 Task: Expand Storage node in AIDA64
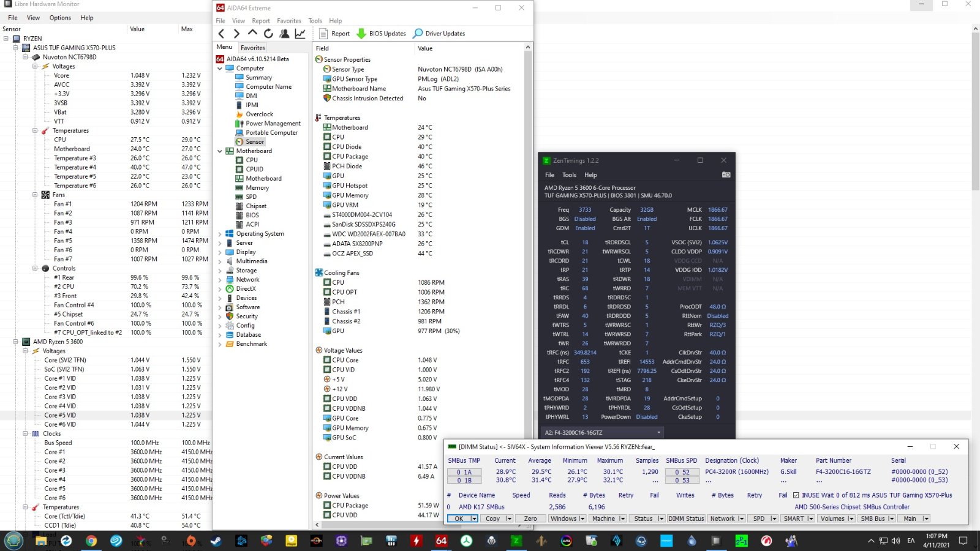220,271
